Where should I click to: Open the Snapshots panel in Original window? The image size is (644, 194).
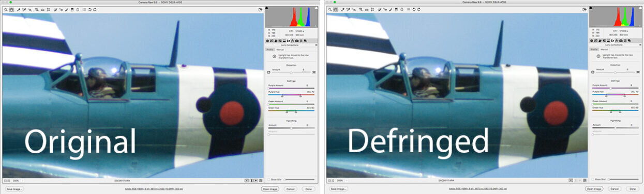click(305, 41)
